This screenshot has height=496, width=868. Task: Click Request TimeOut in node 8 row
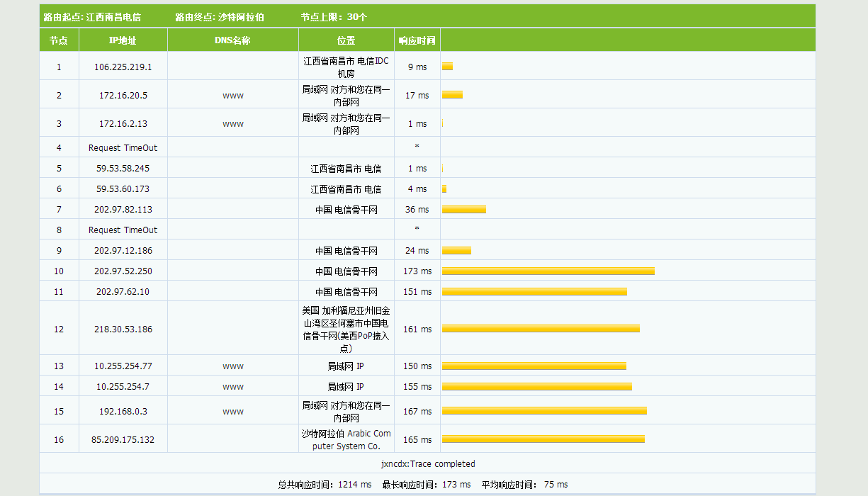123,230
